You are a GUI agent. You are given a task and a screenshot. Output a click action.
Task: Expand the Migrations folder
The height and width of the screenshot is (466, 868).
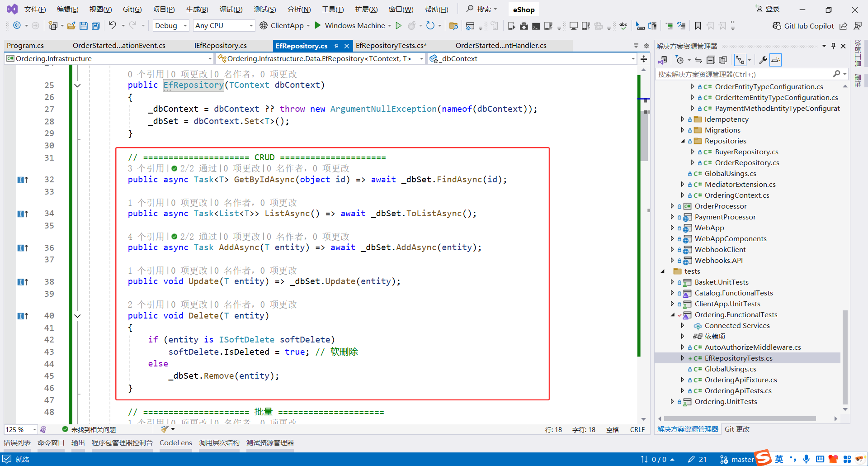point(682,130)
